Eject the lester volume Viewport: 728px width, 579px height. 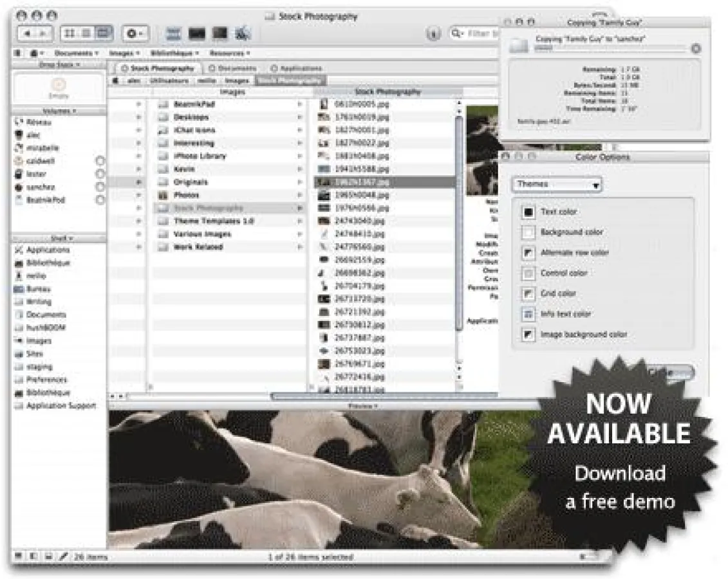tap(100, 174)
